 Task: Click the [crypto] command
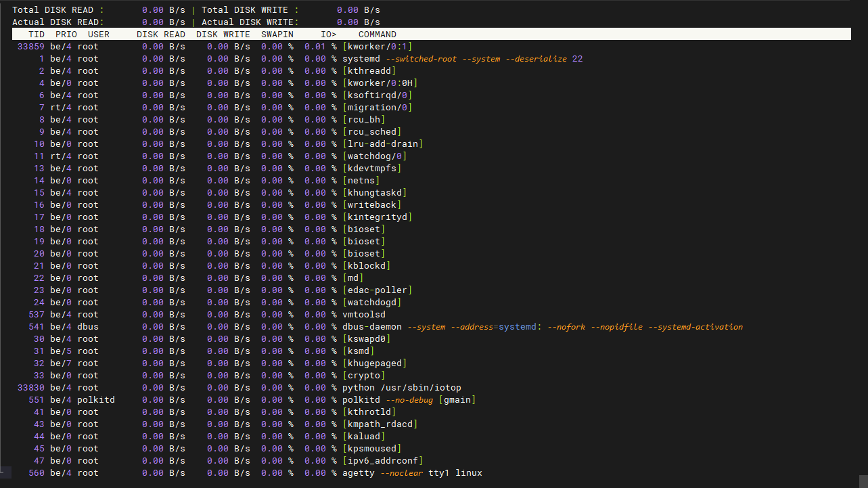(x=364, y=376)
